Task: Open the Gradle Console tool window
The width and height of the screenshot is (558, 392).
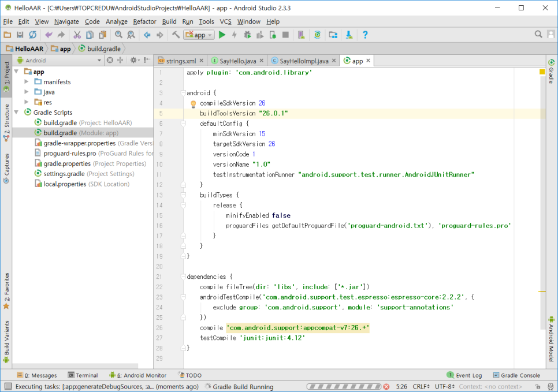Action: (517, 375)
